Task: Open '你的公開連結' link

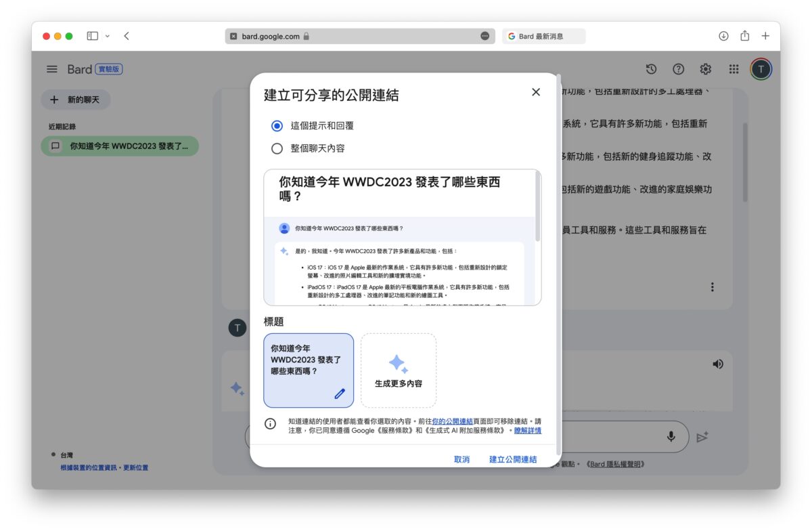Action: coord(453,421)
